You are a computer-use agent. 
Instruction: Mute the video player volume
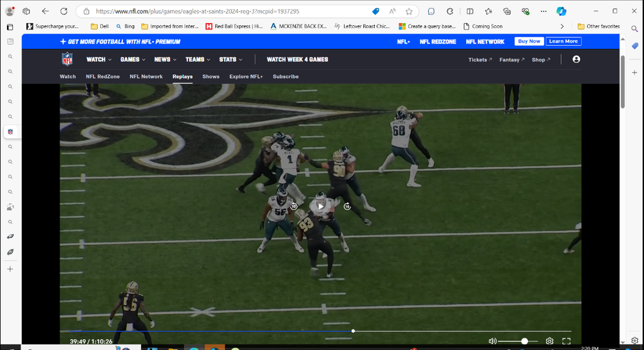point(493,341)
